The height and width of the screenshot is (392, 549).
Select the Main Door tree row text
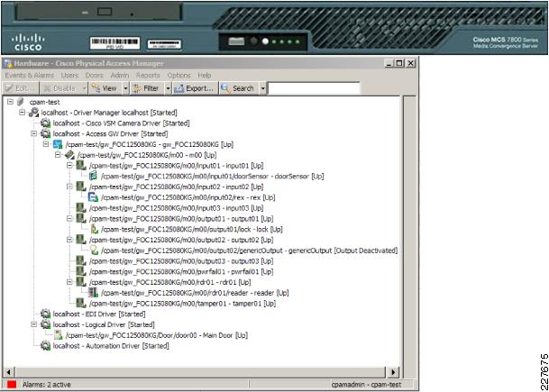(157, 335)
